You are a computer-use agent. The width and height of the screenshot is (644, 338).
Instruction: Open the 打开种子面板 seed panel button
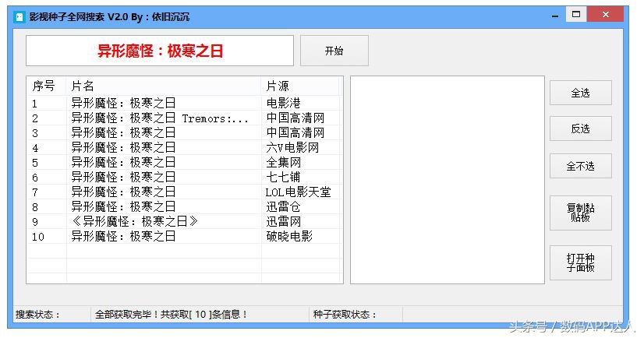[580, 262]
